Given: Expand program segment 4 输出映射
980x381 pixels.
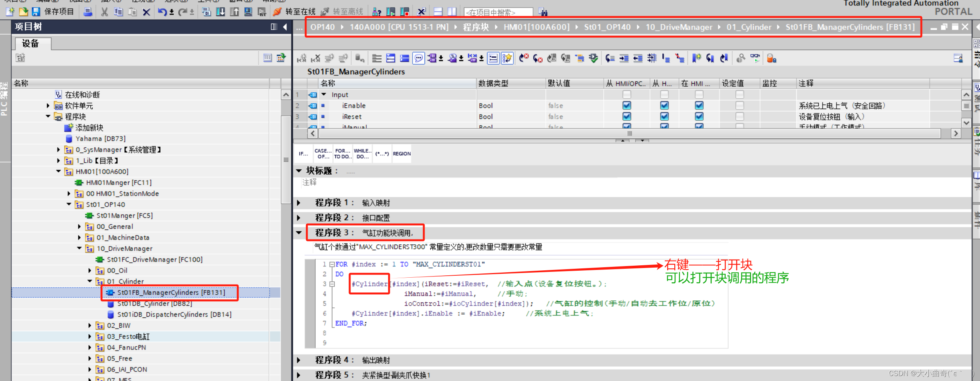Looking at the screenshot, I should [x=299, y=360].
